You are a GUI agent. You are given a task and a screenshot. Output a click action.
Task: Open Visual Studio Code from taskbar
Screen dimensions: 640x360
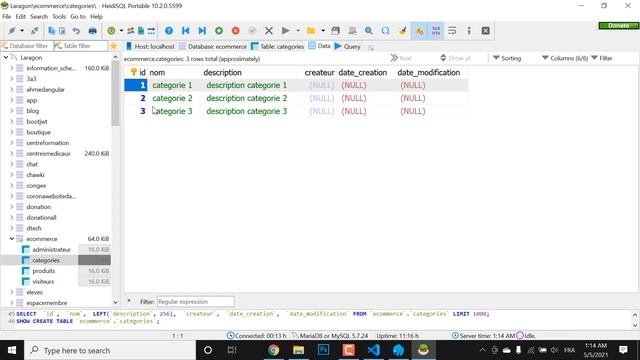[373, 350]
